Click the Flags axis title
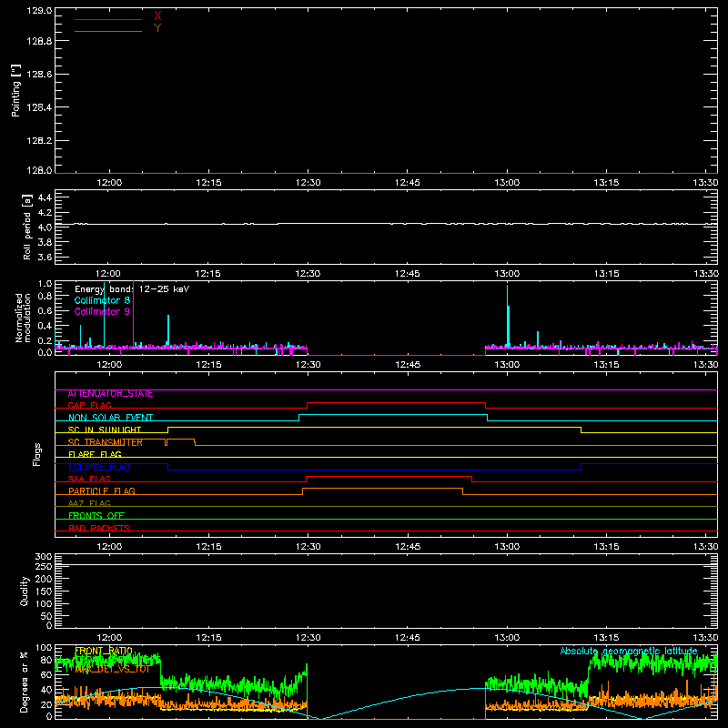Screen dimensions: 728x728 [x=37, y=454]
